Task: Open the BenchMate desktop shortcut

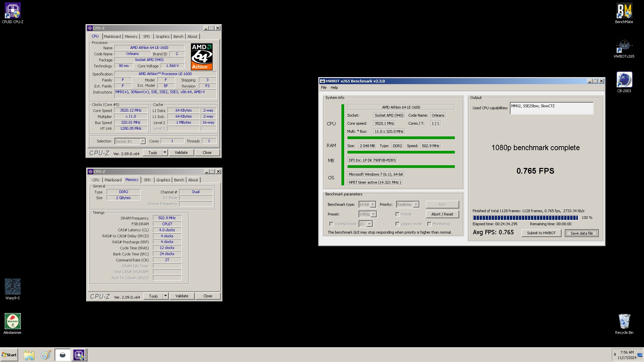Action: click(x=624, y=13)
